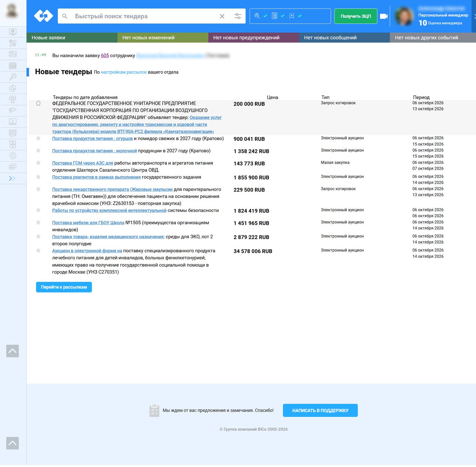Toggle the bookmark checkmark in header
The width and height of the screenshot is (476, 467).
point(300,16)
